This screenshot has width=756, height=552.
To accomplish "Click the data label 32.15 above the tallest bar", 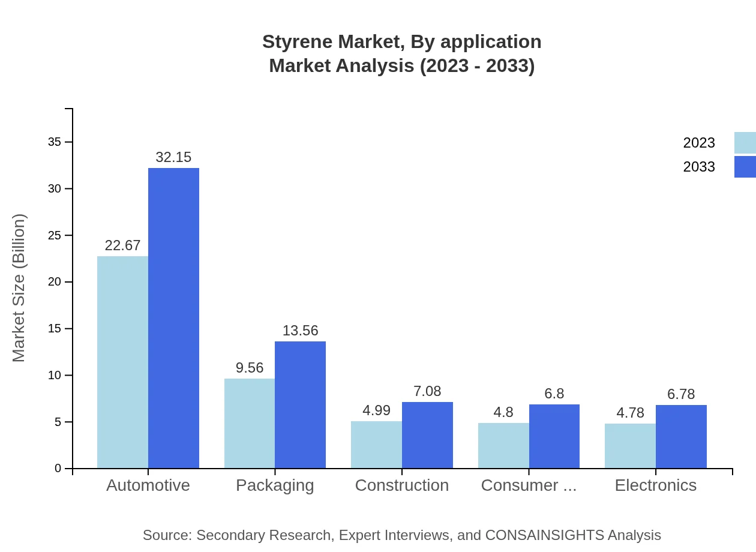I will 173,157.
